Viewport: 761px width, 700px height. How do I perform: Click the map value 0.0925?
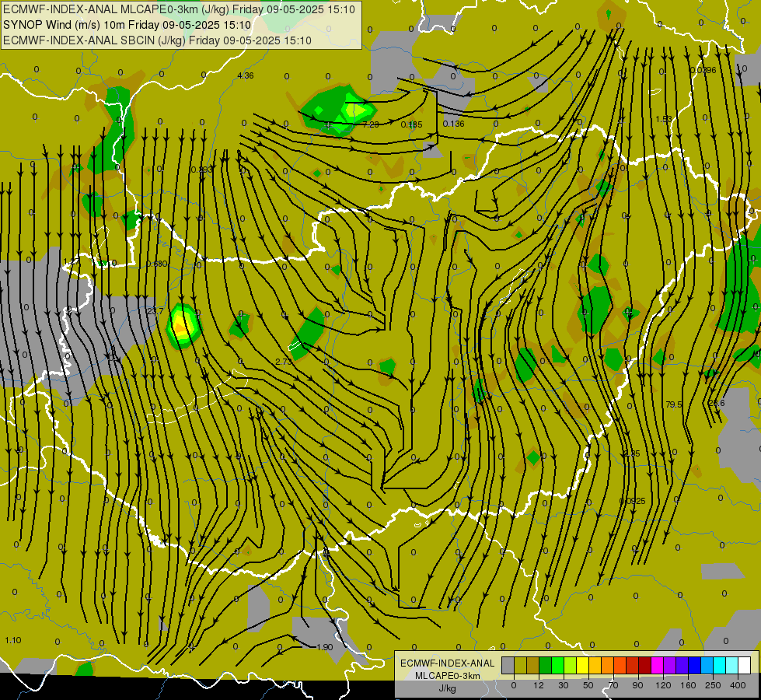click(x=633, y=501)
